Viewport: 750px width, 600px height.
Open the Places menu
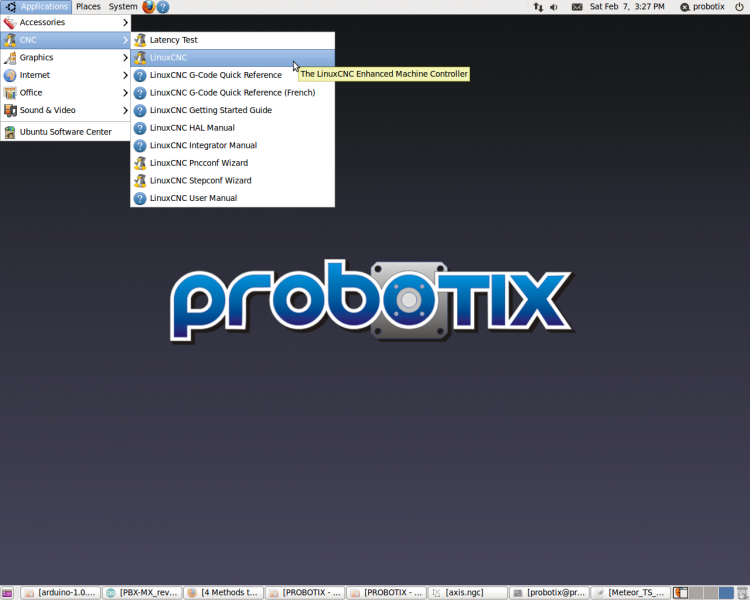click(88, 7)
